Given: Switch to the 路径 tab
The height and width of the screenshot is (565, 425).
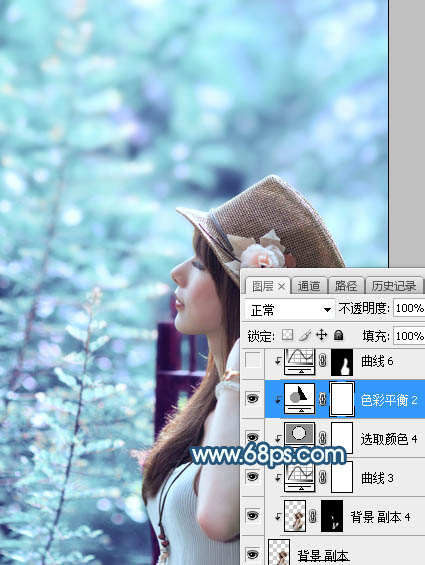Looking at the screenshot, I should [x=346, y=286].
